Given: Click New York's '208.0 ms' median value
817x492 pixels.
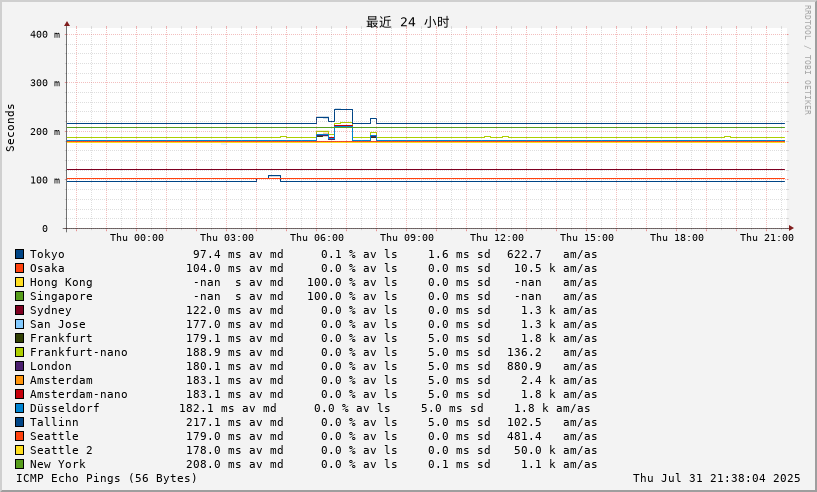Looking at the screenshot, I should click(x=214, y=465).
